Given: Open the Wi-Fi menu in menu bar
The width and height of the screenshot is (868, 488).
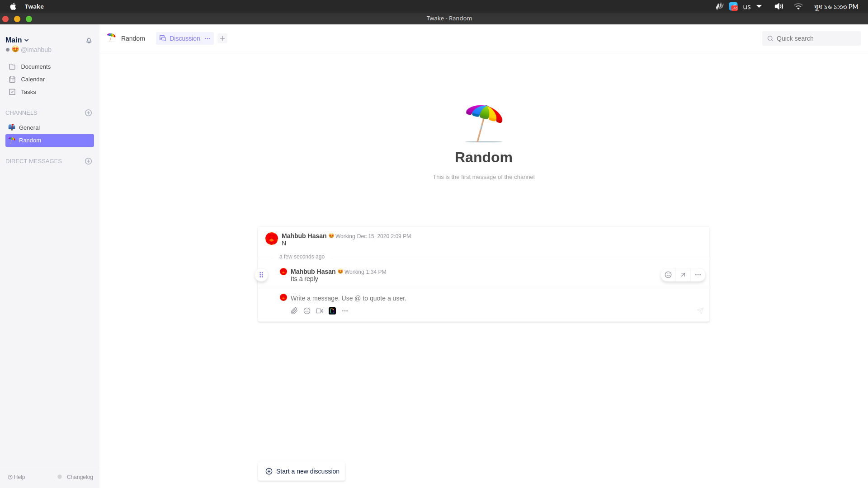Looking at the screenshot, I should [x=798, y=6].
